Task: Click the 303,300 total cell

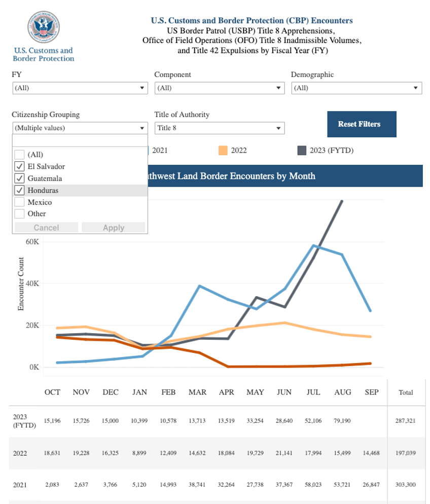Action: tap(406, 484)
